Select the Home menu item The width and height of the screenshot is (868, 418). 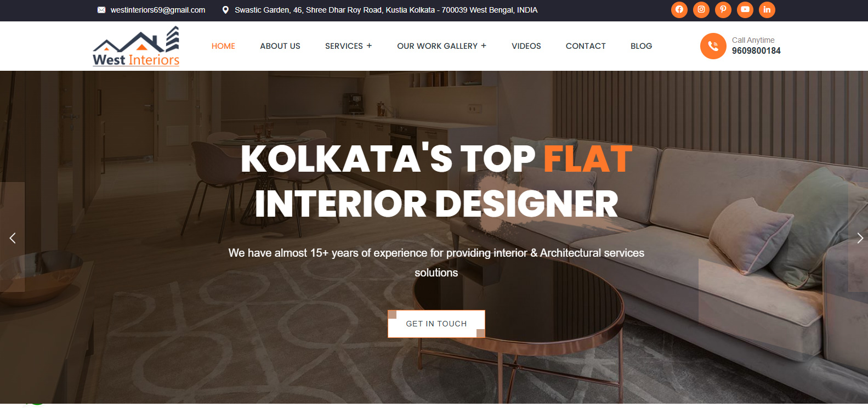(223, 46)
